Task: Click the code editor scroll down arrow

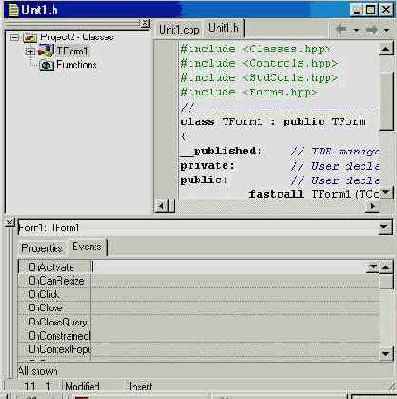Action: (x=386, y=192)
